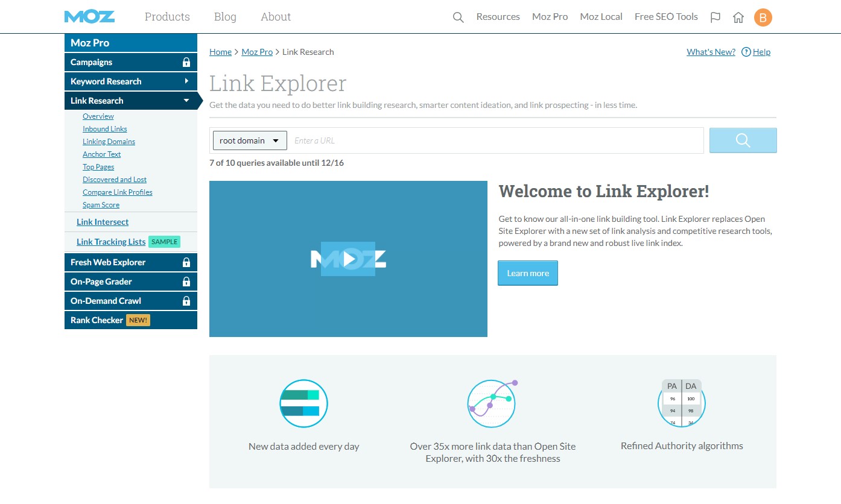841x504 pixels.
Task: Click the flag notifications icon
Action: (716, 17)
